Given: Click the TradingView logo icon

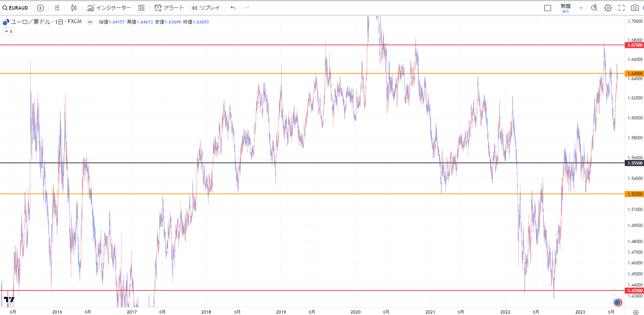Looking at the screenshot, I should point(9,299).
